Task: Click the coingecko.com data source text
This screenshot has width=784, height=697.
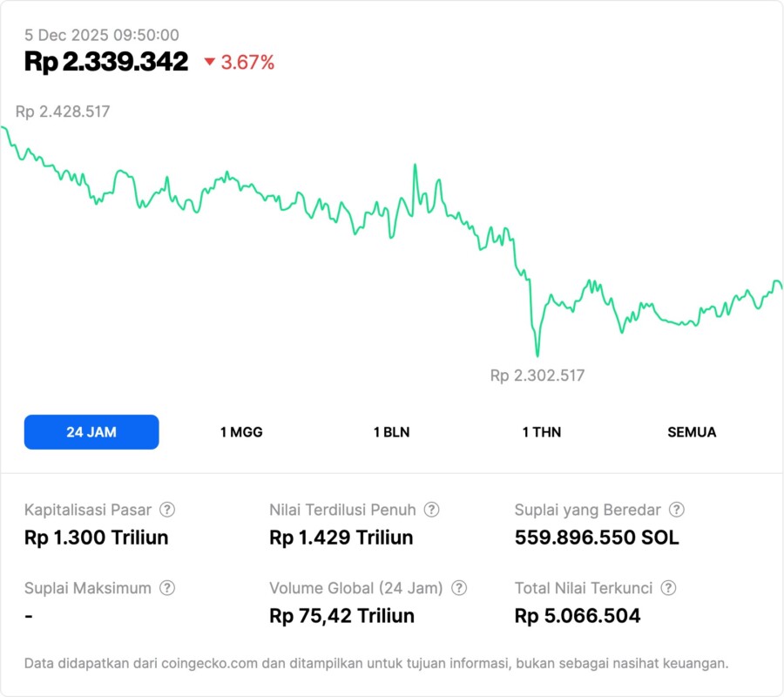Action: coord(206,663)
